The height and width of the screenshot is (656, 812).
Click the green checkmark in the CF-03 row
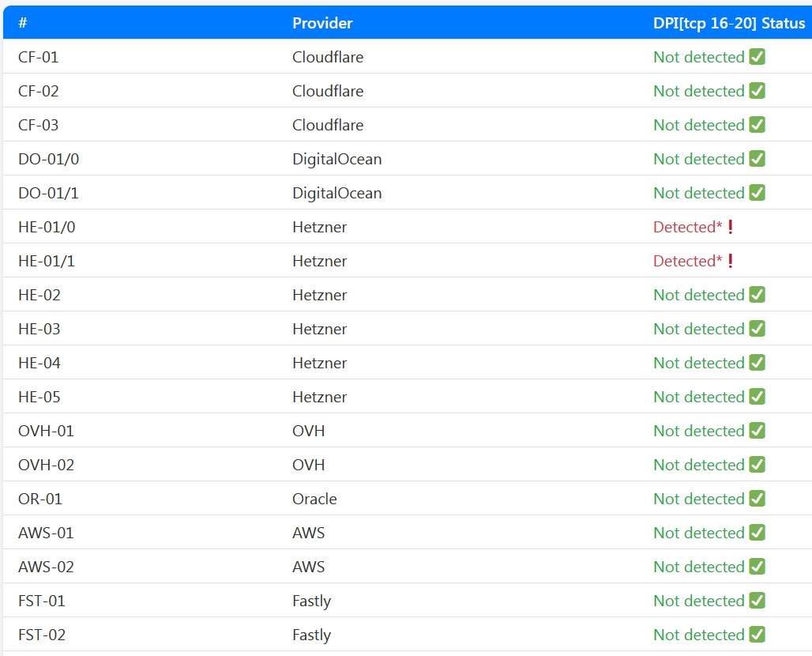pyautogui.click(x=757, y=124)
